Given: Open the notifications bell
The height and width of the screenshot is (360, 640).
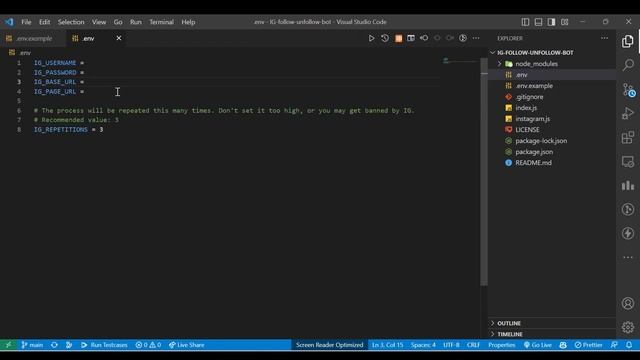Looking at the screenshot, I should 629,345.
